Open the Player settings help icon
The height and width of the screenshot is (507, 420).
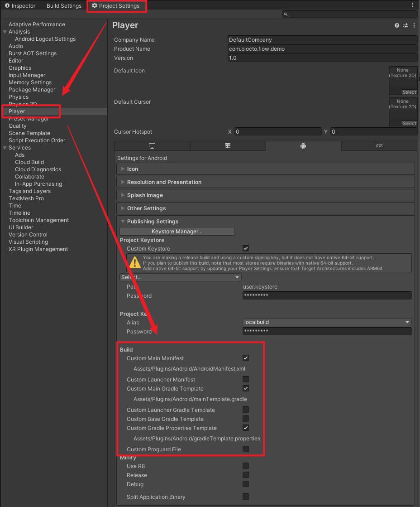click(397, 25)
